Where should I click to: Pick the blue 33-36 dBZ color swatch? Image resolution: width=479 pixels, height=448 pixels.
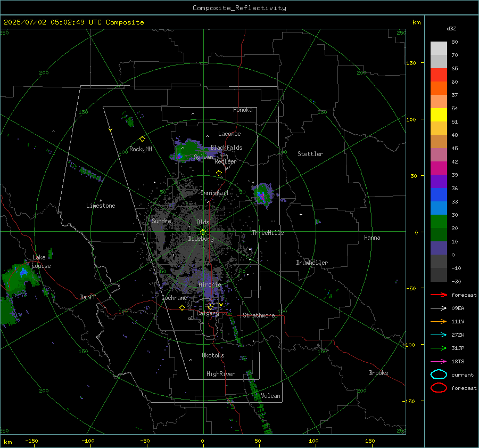tap(439, 195)
